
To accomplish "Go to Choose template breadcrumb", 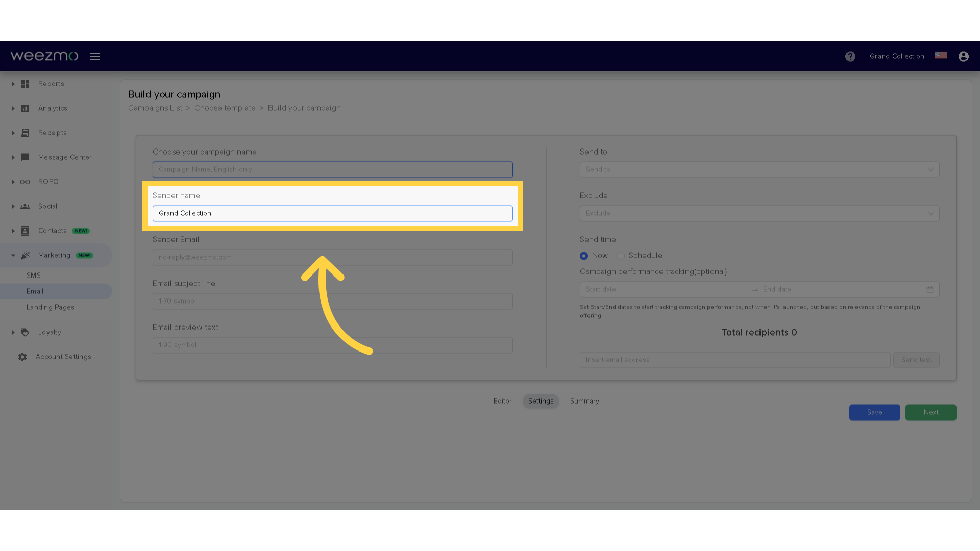I will (225, 108).
